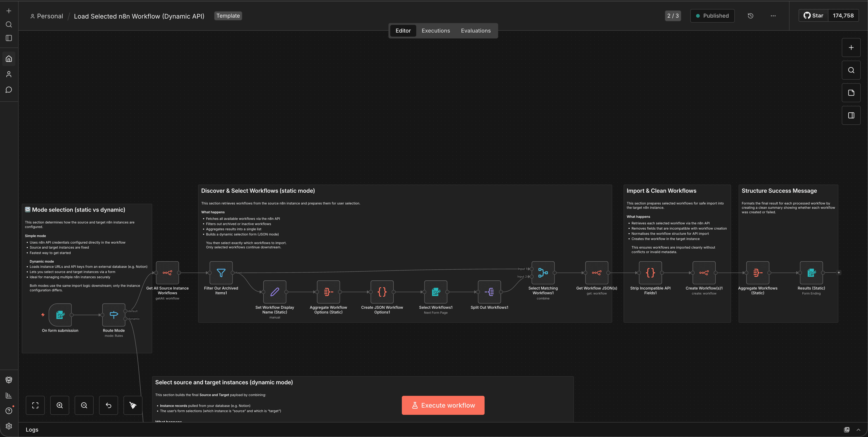Toggle the right side panel button

click(x=851, y=115)
